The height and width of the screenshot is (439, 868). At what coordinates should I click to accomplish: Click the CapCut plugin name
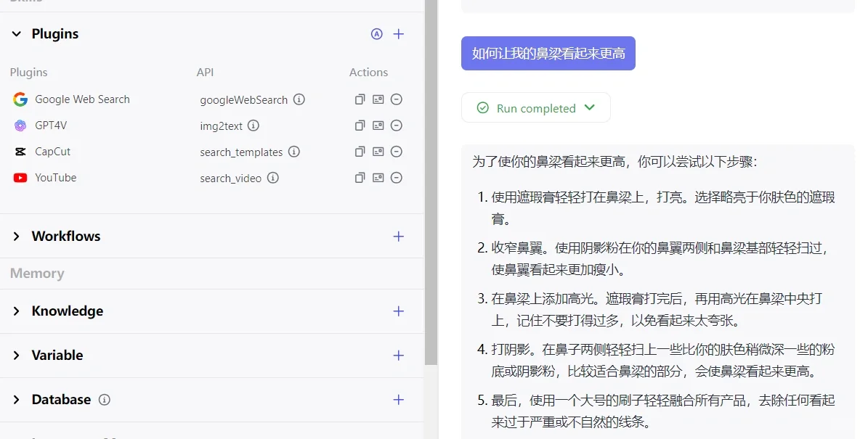52,152
